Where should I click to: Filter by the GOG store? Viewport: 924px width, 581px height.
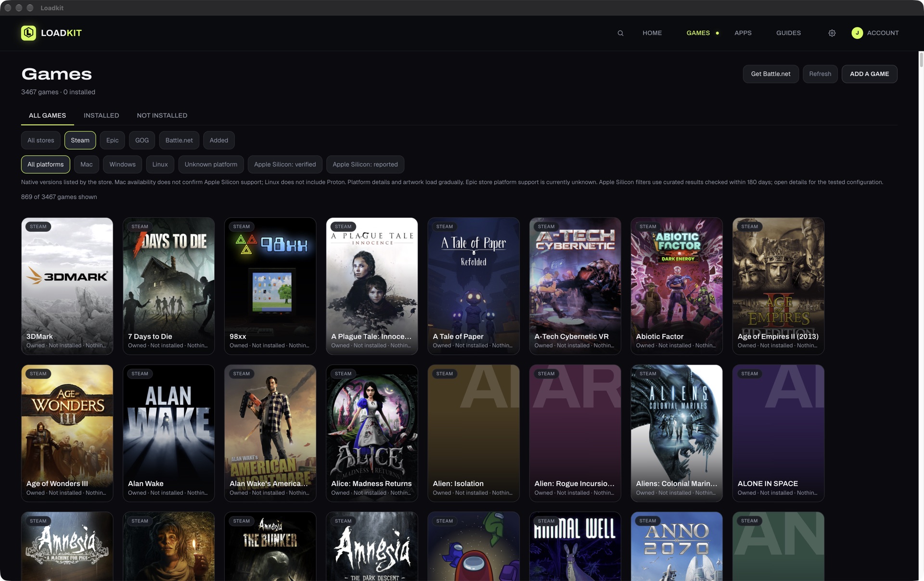point(142,140)
